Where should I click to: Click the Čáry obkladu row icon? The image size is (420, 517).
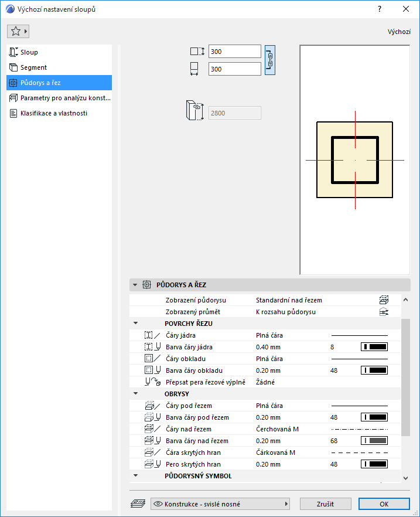pos(152,358)
